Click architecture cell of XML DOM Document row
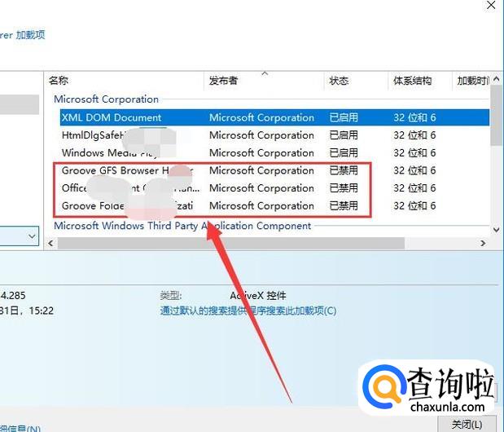Viewport: 504px width, 432px height. [414, 117]
